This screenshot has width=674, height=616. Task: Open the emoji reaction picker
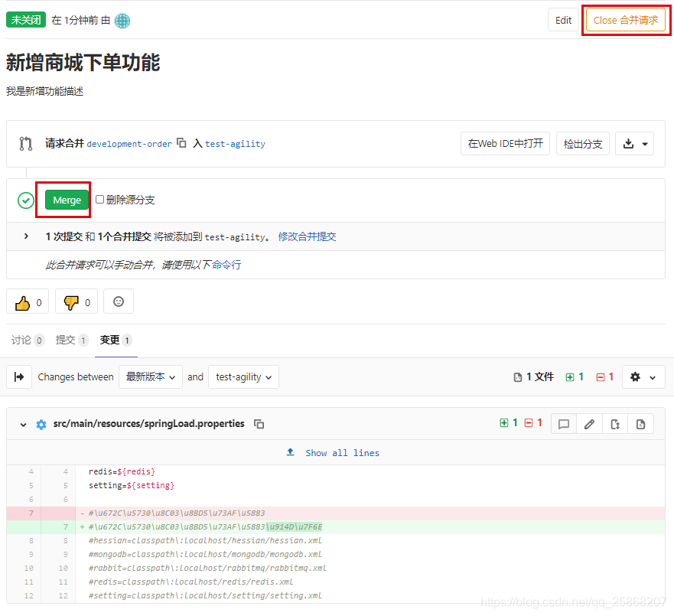tap(118, 301)
